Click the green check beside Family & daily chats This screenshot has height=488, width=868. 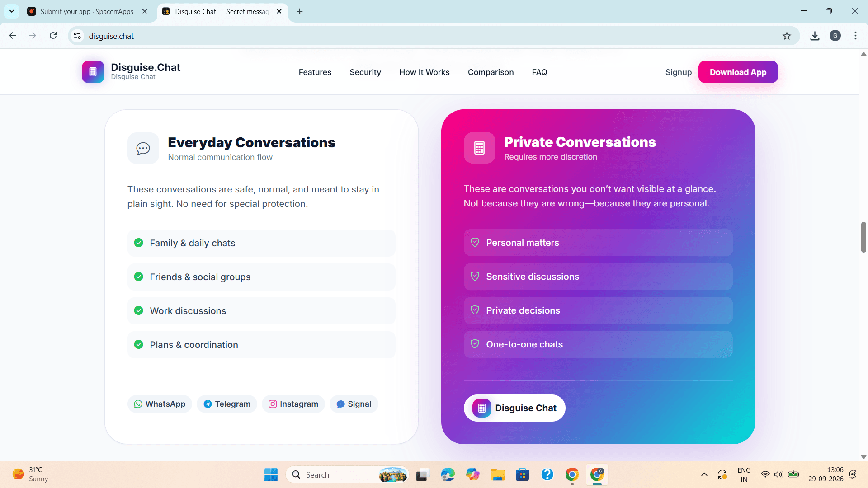pos(139,243)
